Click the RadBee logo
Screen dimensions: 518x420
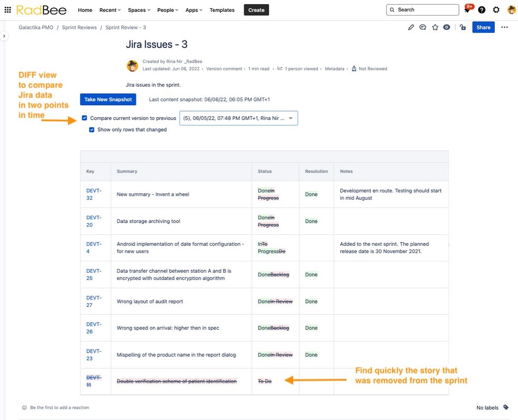41,10
